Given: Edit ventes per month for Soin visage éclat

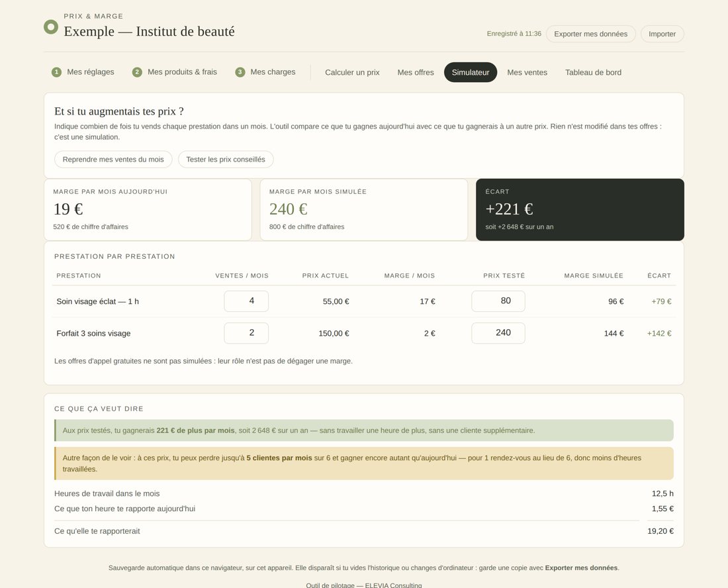Looking at the screenshot, I should [x=246, y=301].
